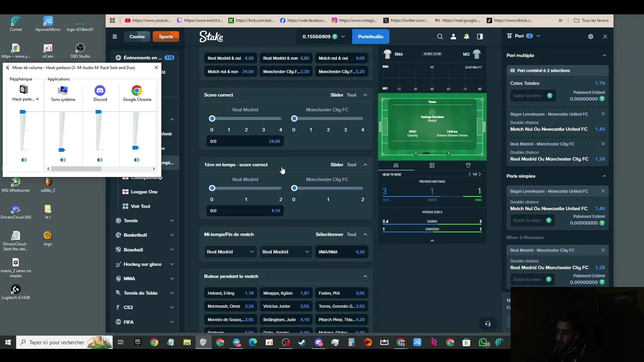Image resolution: width=644 pixels, height=362 pixels.
Task: Click the Stake logo
Action: (211, 36)
